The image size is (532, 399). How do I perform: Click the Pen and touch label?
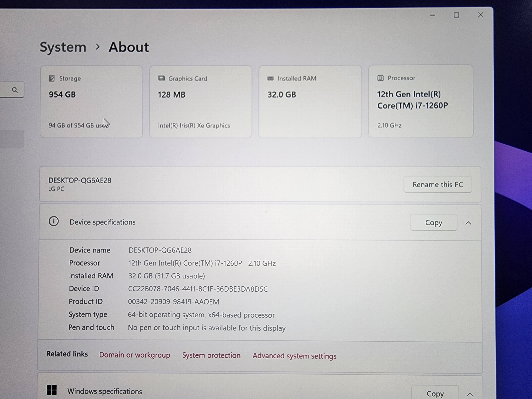coord(91,328)
